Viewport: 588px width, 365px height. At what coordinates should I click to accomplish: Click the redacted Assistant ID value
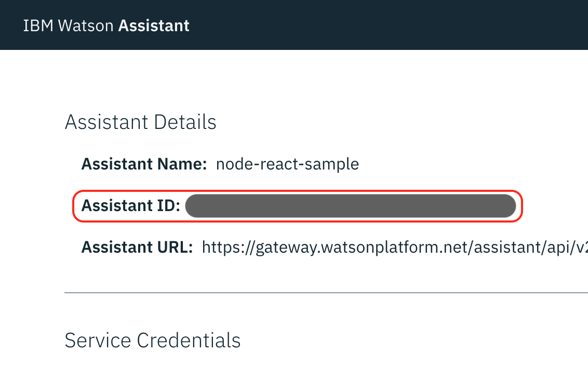tap(351, 206)
